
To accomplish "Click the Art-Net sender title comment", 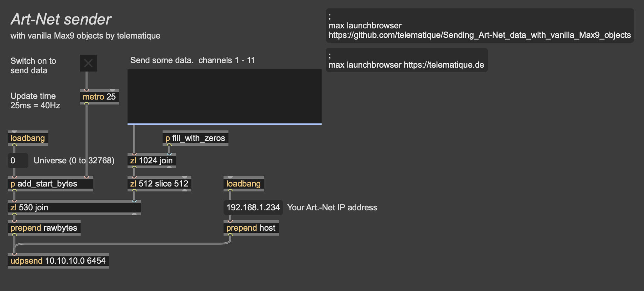I will click(x=61, y=19).
